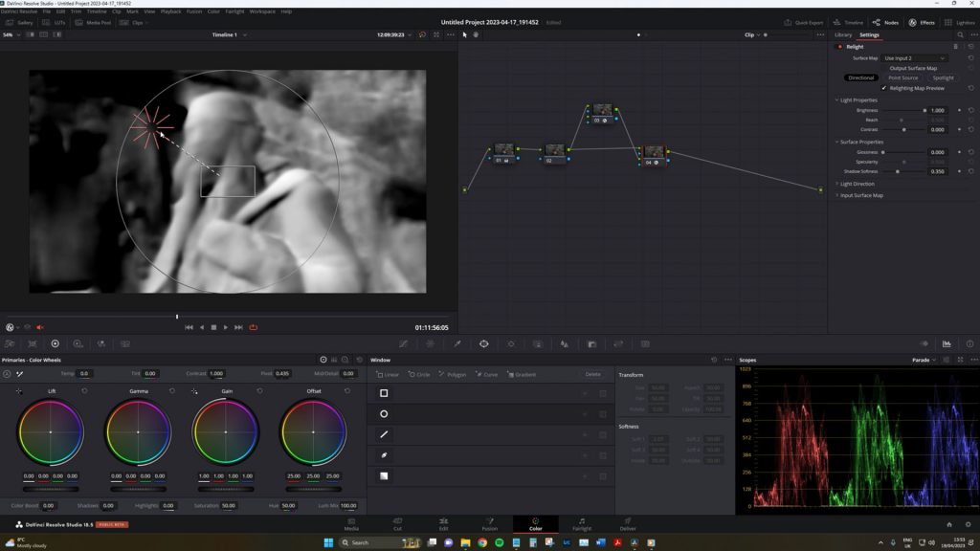This screenshot has width=980, height=551.
Task: Select the Window palette icon
Action: [x=483, y=343]
